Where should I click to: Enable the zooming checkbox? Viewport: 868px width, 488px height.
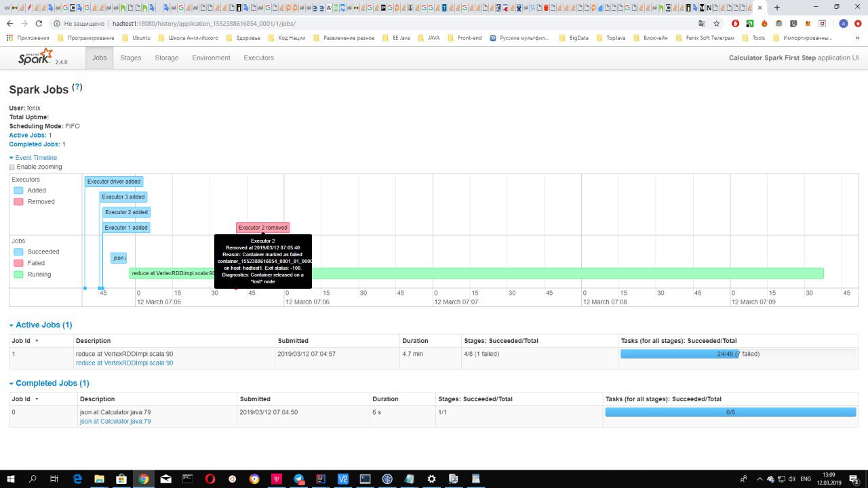[12, 167]
